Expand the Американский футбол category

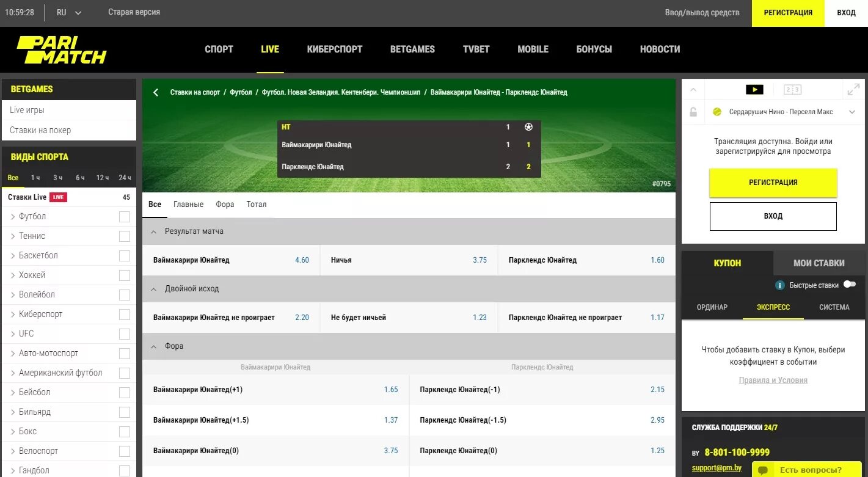click(13, 373)
